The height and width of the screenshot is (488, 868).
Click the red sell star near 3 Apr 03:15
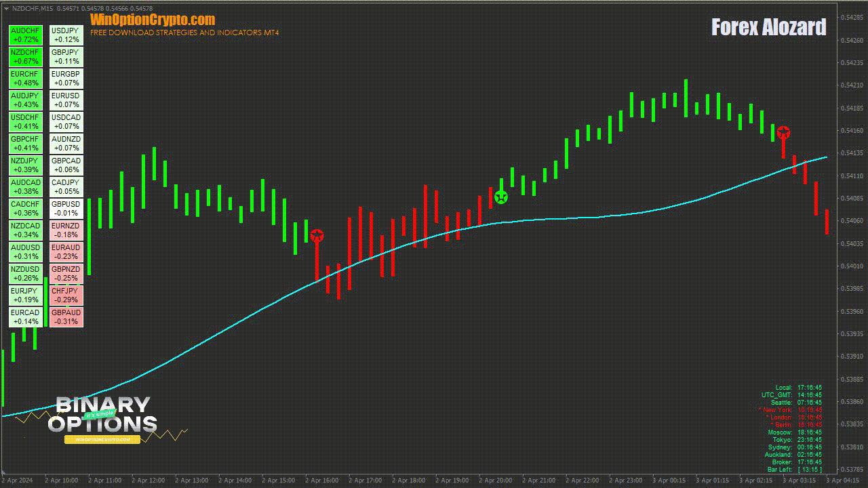(x=783, y=133)
